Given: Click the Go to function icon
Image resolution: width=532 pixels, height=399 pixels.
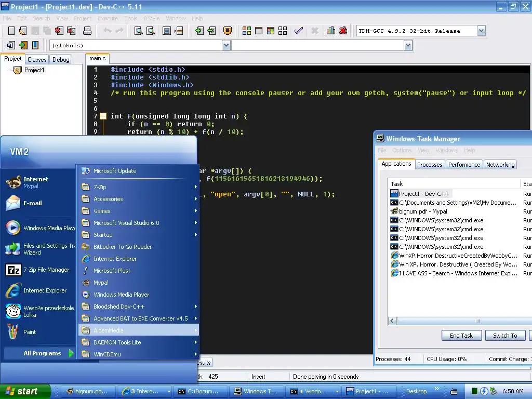Looking at the screenshot, I should click(x=167, y=31).
